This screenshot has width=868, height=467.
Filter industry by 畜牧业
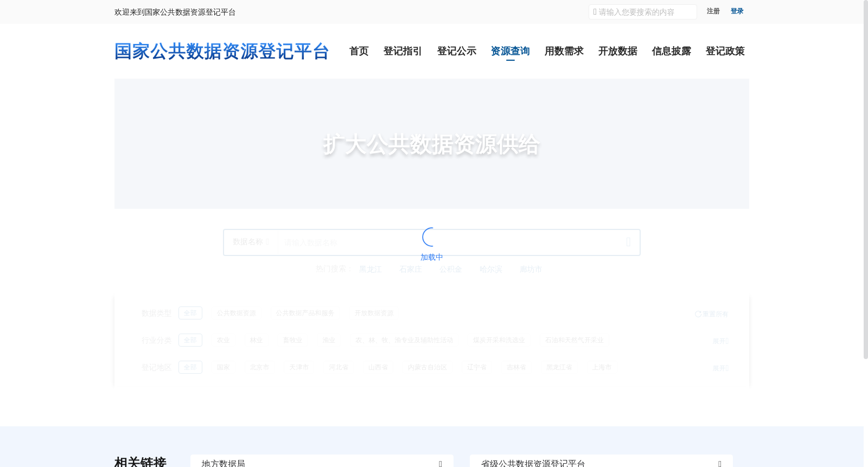(292, 340)
